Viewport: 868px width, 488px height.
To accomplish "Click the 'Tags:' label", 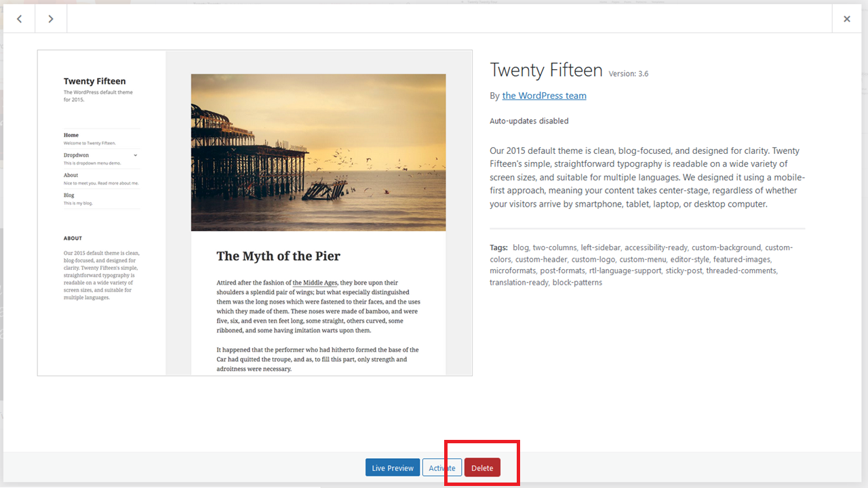I will (499, 248).
